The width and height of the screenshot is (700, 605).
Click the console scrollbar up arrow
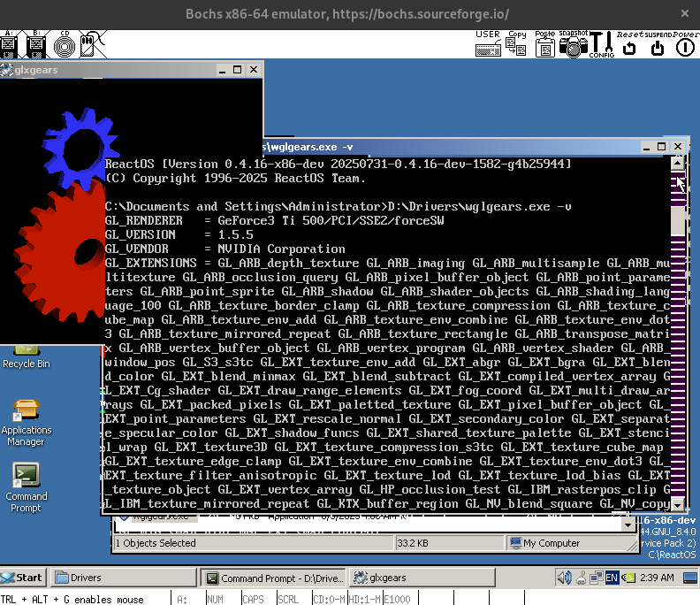[x=678, y=163]
